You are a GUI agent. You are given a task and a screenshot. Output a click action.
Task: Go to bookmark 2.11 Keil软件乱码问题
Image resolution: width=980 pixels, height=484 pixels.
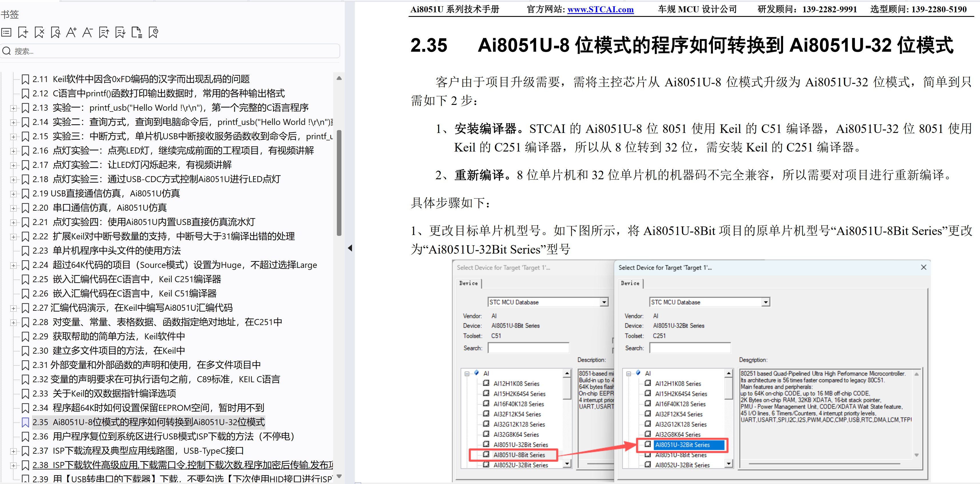[141, 79]
